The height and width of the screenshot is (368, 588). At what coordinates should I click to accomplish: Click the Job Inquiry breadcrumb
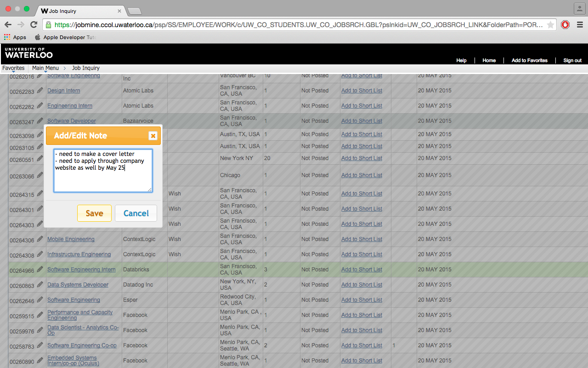[86, 68]
